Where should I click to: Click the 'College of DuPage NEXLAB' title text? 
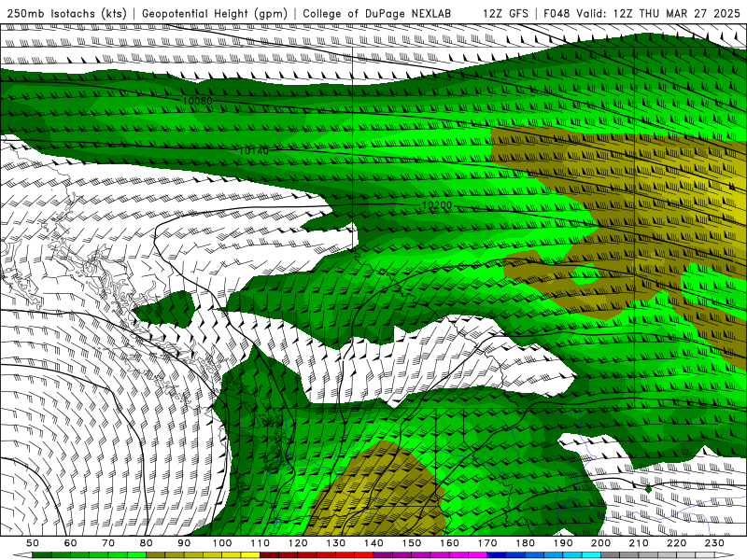coord(377,13)
